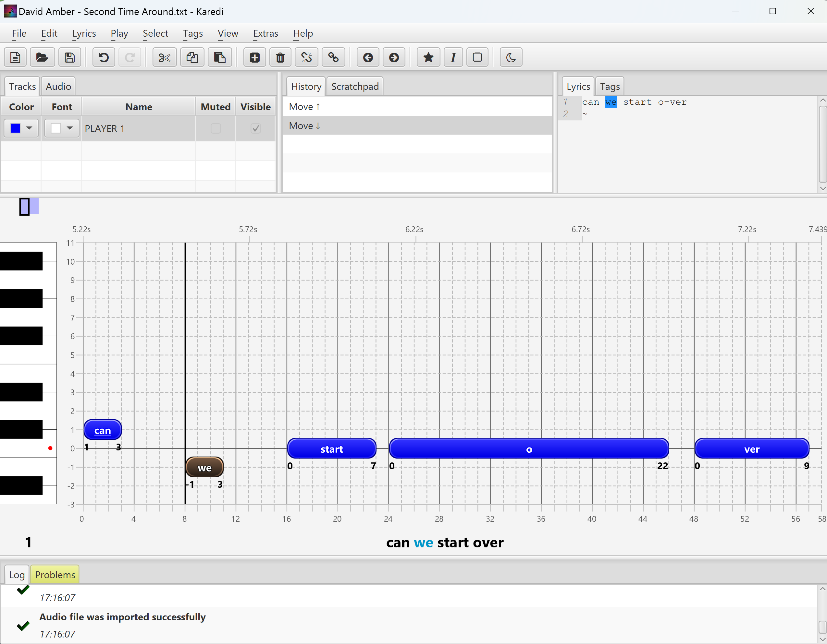Click the Undo arrow icon
This screenshot has height=644, width=827.
103,57
